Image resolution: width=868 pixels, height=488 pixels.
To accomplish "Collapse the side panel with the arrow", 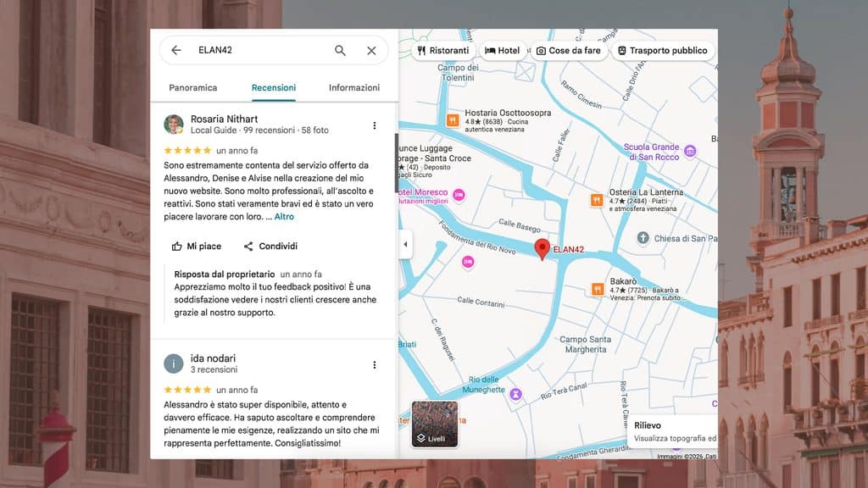I will click(x=405, y=244).
